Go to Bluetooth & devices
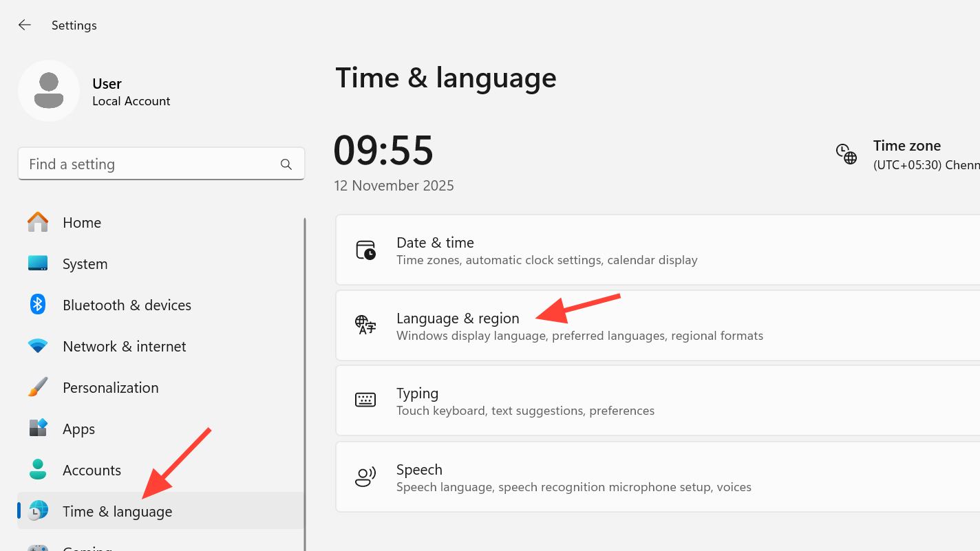The height and width of the screenshot is (551, 980). point(160,305)
